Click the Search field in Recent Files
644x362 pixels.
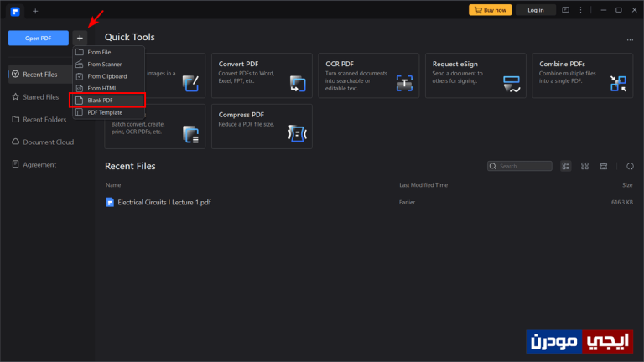pyautogui.click(x=520, y=166)
